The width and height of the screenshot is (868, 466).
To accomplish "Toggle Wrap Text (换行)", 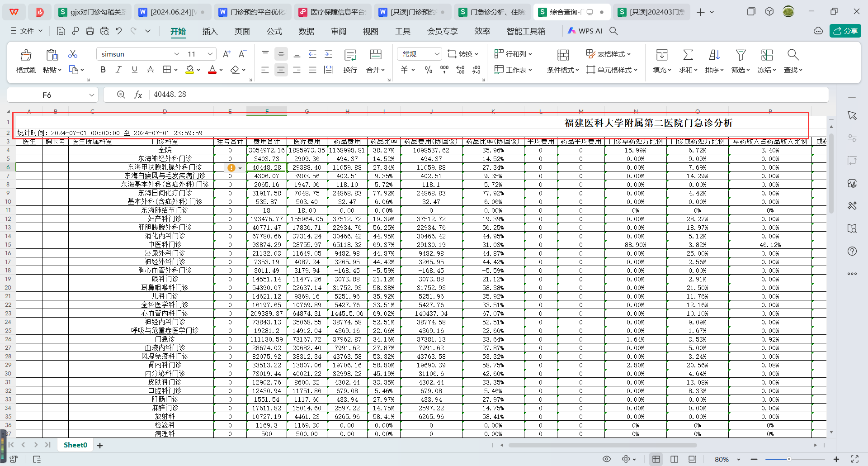I will (x=350, y=60).
